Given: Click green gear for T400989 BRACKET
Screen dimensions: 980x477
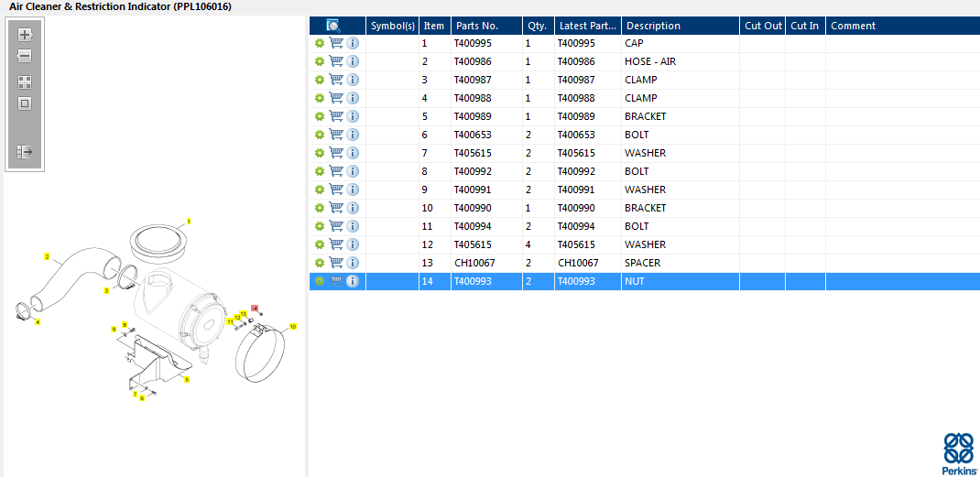Looking at the screenshot, I should (x=320, y=116).
